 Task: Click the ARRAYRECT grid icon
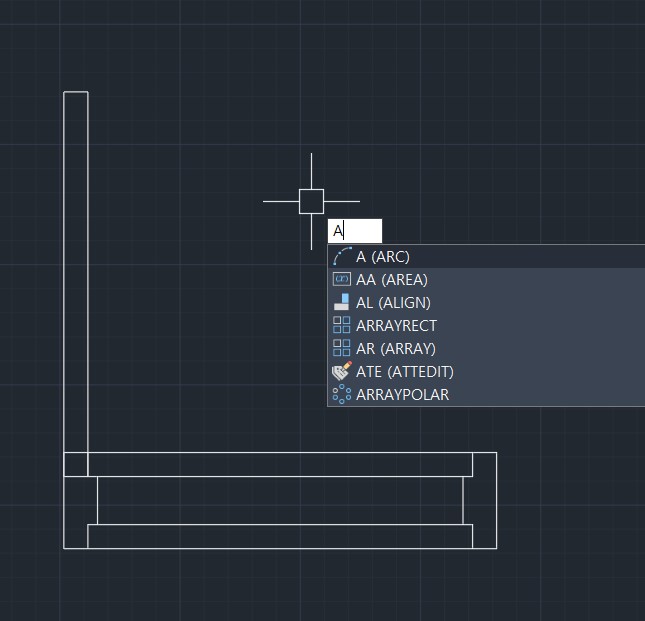(x=342, y=325)
